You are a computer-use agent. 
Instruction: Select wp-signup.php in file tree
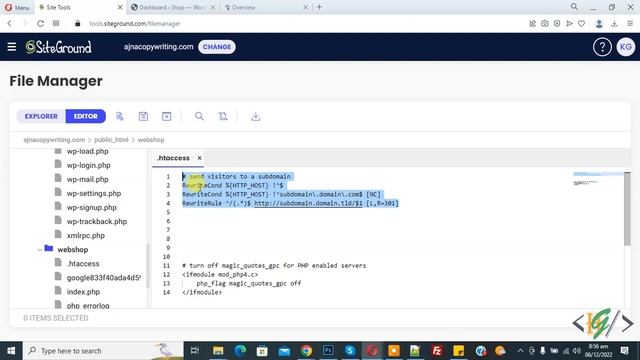click(x=91, y=207)
